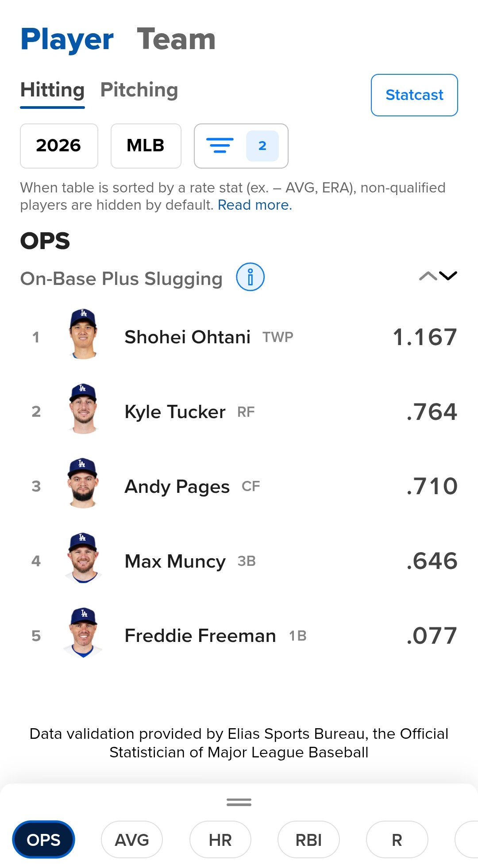
Task: Open the MLB league dropdown
Action: click(x=146, y=146)
